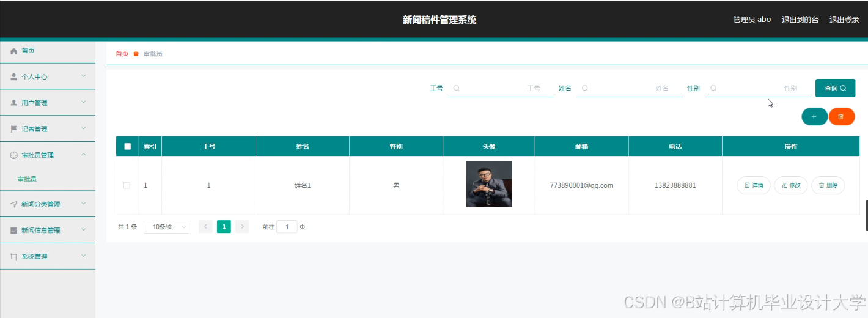This screenshot has height=318, width=868.
Task: Tick the checkbox for row 姓名1
Action: click(127, 185)
